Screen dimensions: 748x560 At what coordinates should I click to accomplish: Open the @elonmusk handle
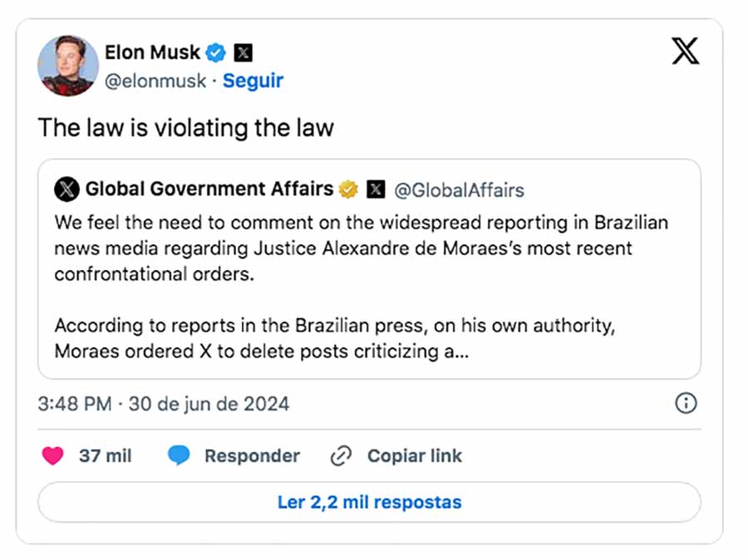point(155,81)
